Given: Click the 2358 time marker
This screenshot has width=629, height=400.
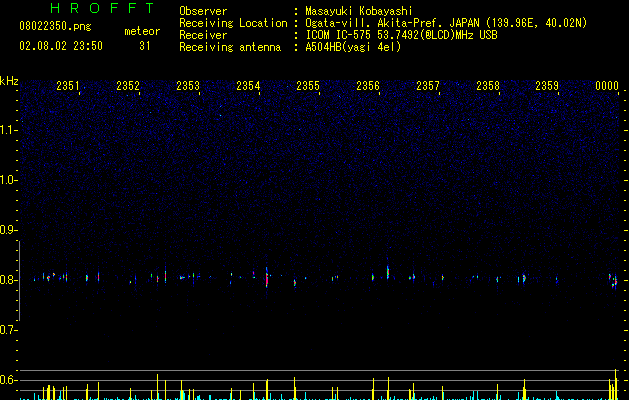Looking at the screenshot, I should tap(488, 85).
